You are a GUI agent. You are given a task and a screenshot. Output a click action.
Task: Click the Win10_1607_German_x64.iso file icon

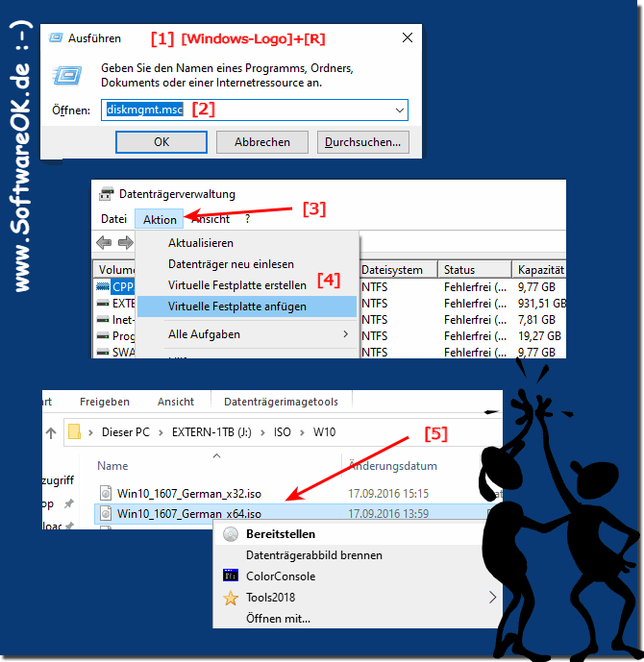pos(106,513)
